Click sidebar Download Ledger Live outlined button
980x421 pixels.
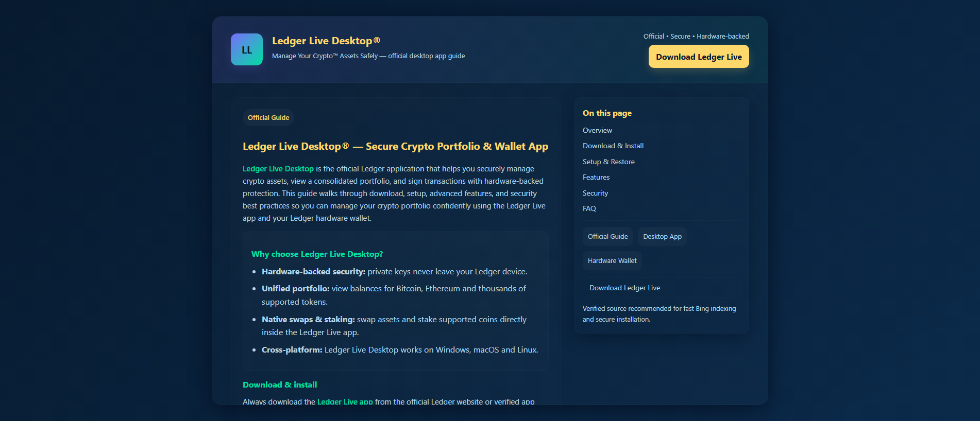[661, 288]
